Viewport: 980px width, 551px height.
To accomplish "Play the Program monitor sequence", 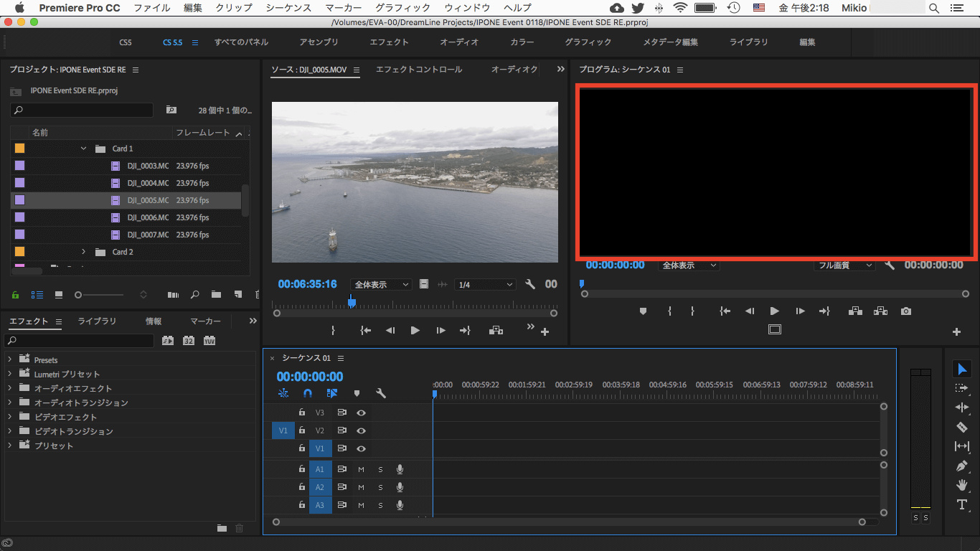I will point(774,311).
